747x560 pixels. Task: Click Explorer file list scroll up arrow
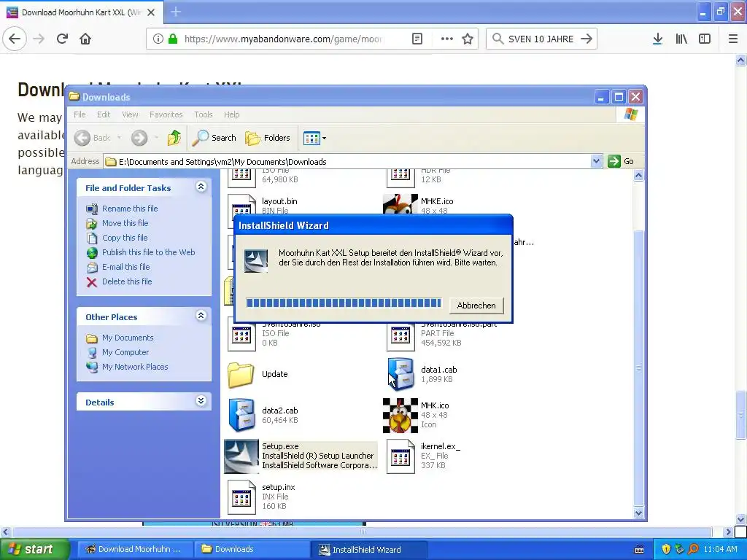coord(638,175)
